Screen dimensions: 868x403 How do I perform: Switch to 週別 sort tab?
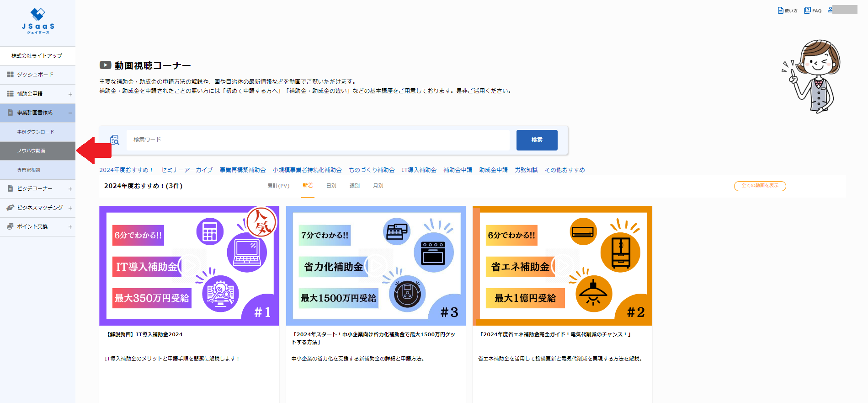(355, 186)
